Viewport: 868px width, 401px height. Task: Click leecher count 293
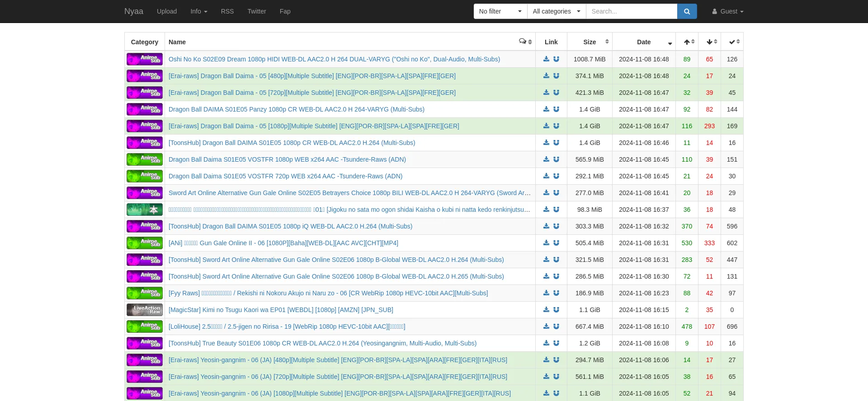click(709, 126)
